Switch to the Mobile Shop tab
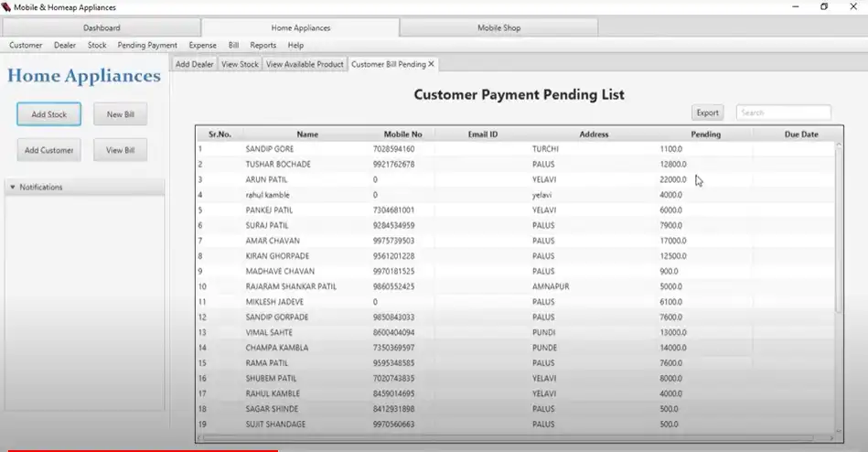 point(498,27)
